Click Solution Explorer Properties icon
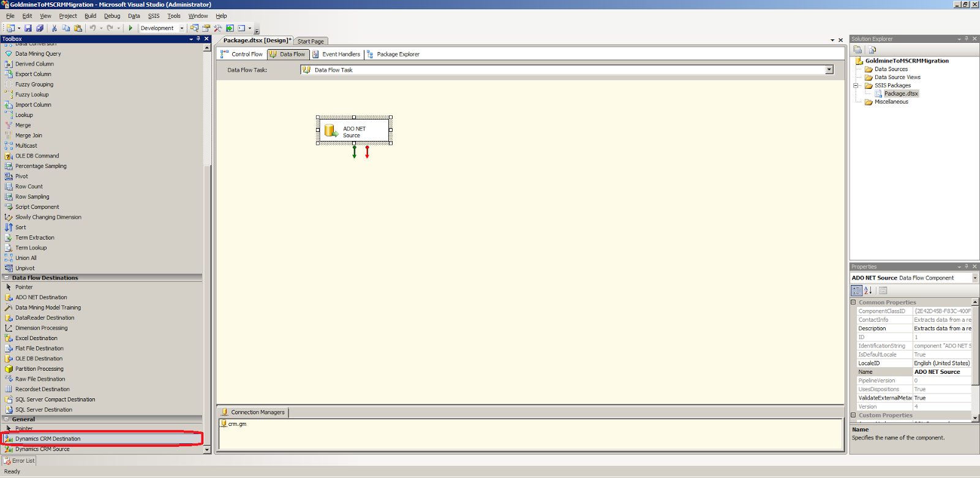The image size is (980, 478). [858, 50]
